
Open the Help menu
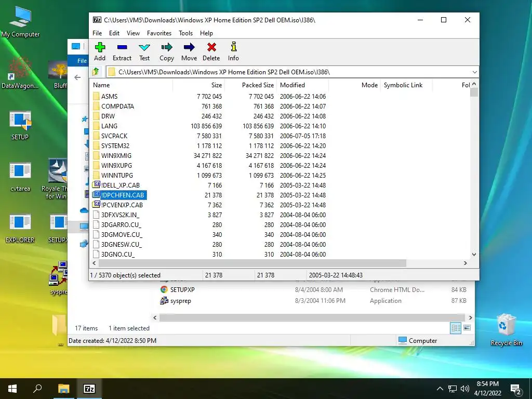(x=206, y=33)
